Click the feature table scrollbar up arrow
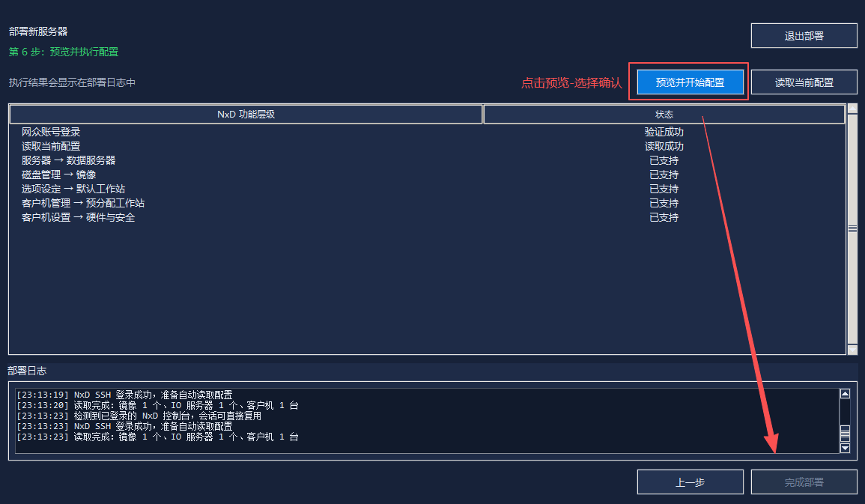Image resolution: width=865 pixels, height=504 pixels. [x=852, y=108]
